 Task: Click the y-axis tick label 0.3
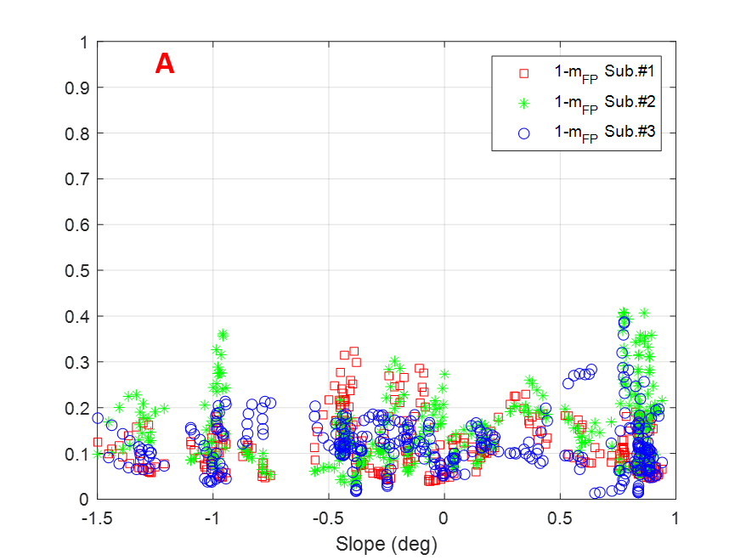coord(77,363)
